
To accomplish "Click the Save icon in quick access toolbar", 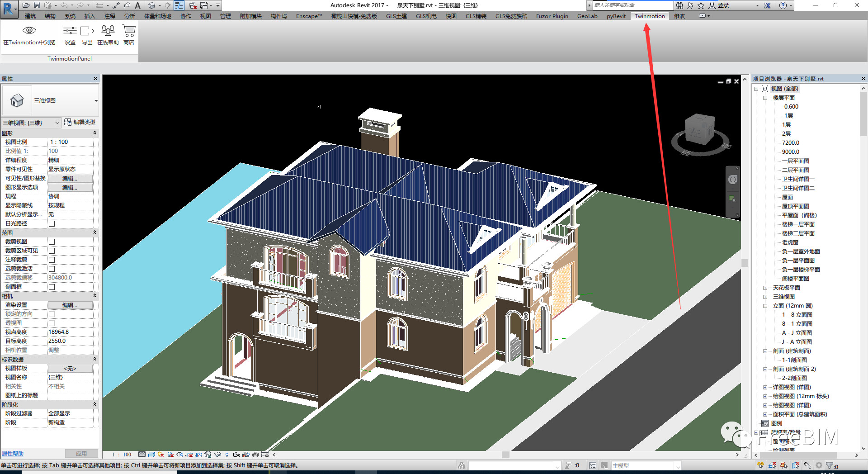I will tap(37, 5).
